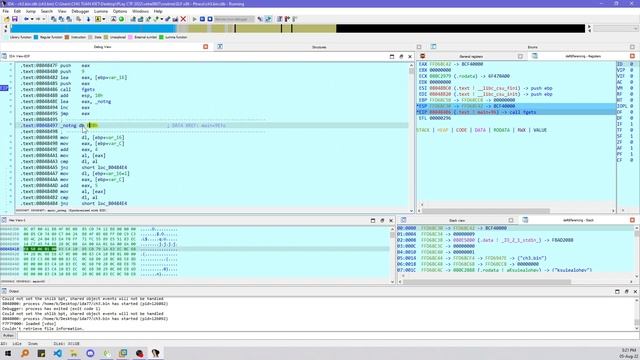
Task: Click the IDA View-EIP vertical scrollbar
Action: coord(411,139)
